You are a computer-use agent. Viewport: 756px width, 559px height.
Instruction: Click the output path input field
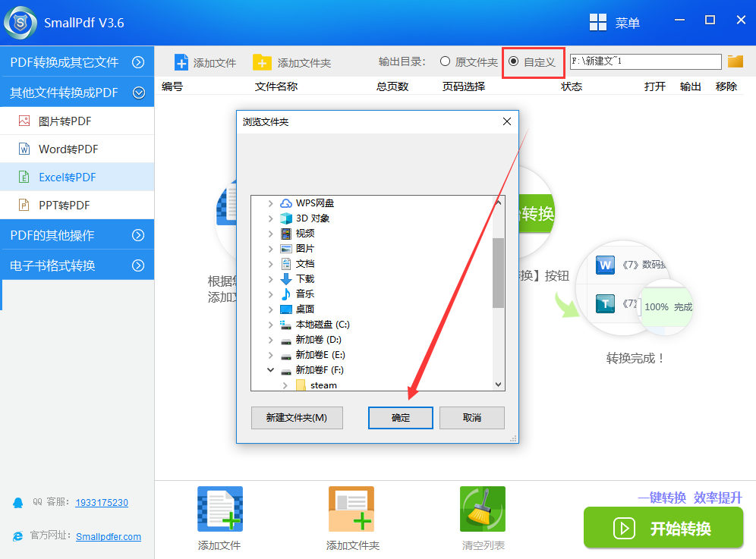tap(646, 61)
